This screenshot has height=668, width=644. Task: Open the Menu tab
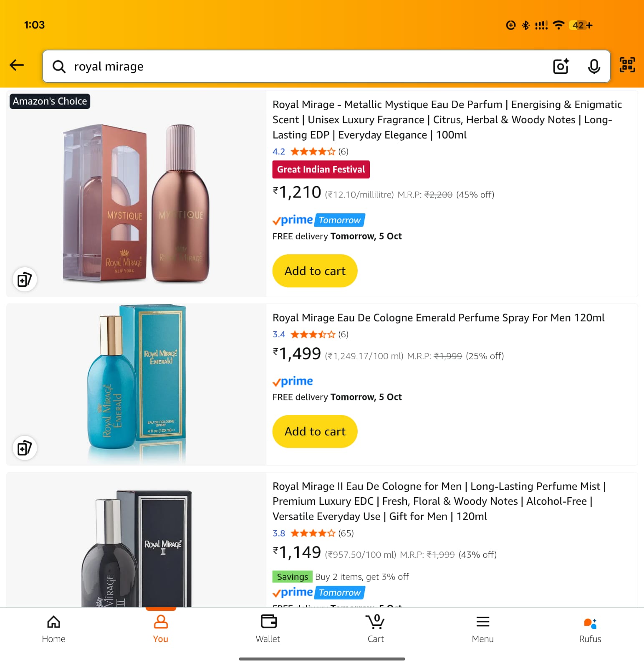click(x=482, y=629)
